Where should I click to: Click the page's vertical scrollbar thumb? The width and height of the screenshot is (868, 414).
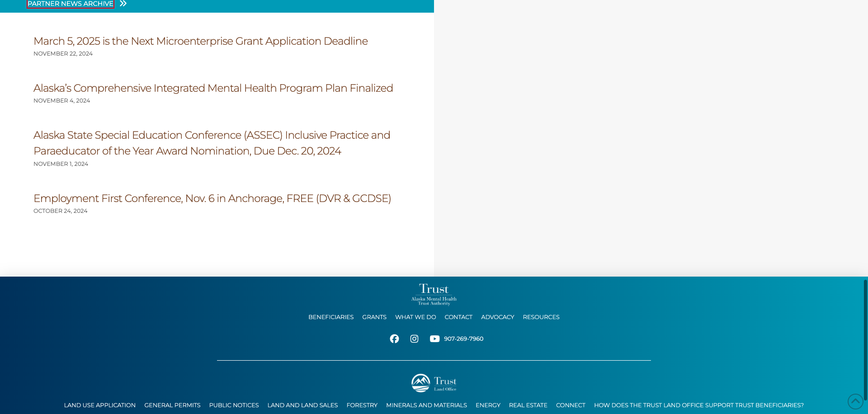coord(865,339)
